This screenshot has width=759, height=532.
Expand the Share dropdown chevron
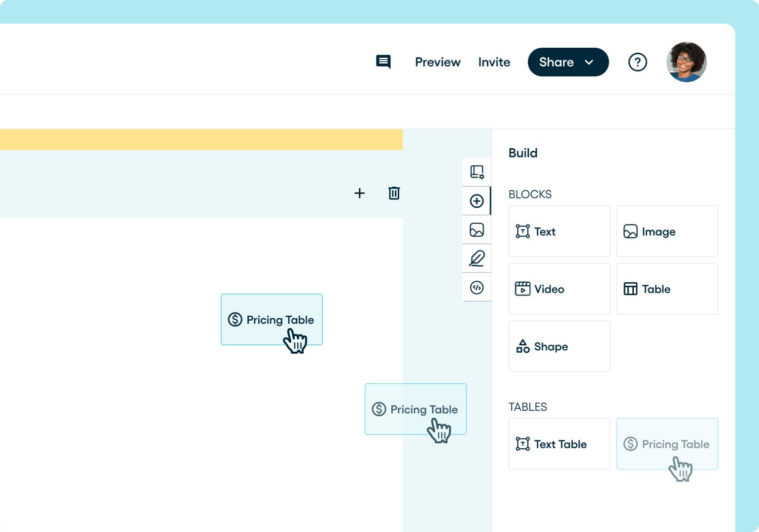click(589, 62)
